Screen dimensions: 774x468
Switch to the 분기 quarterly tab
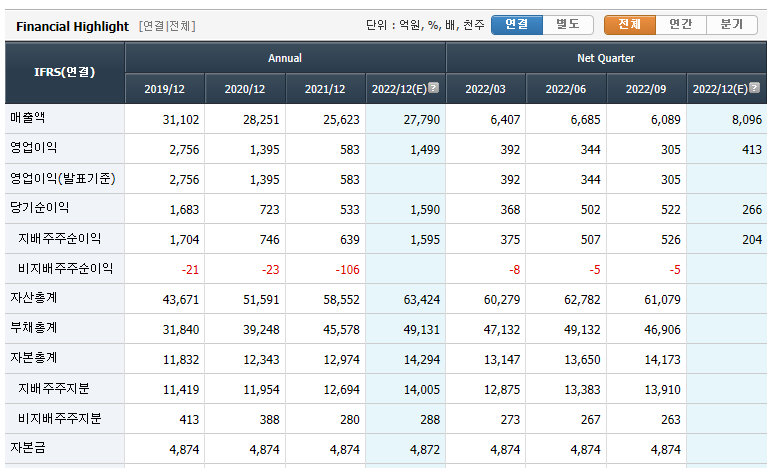coord(732,24)
